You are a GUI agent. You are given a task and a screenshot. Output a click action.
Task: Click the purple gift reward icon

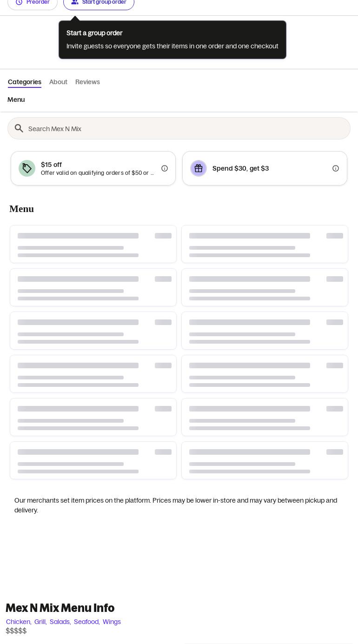(x=199, y=168)
